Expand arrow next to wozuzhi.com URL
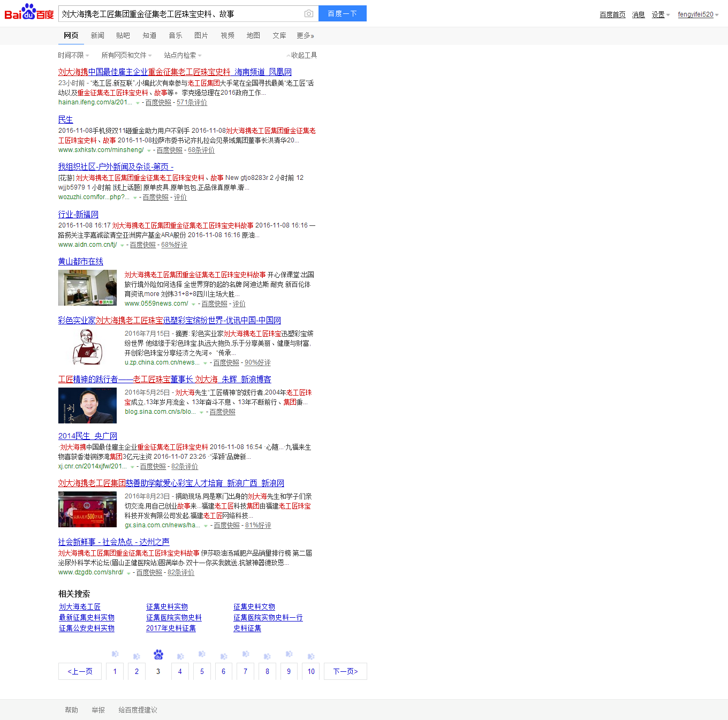 (x=135, y=198)
